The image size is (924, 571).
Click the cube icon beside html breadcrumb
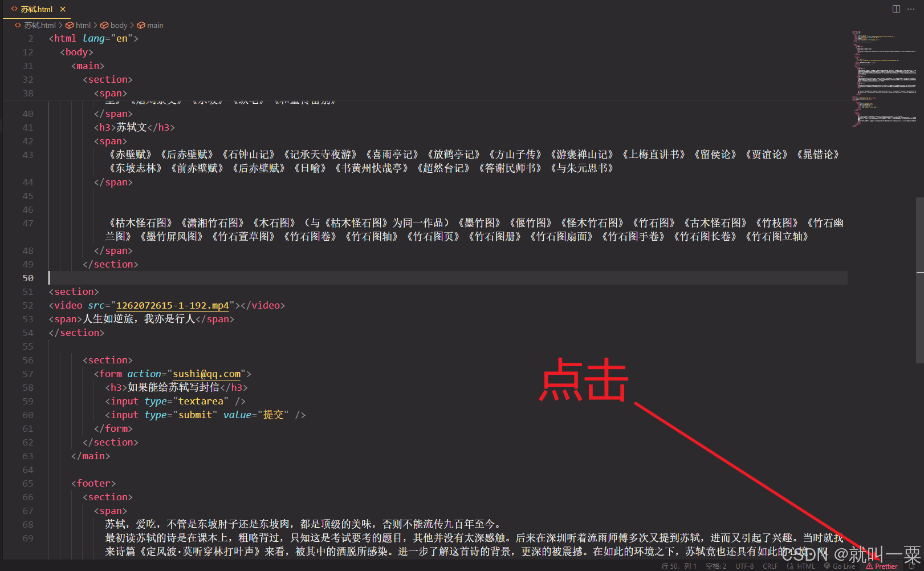coord(70,25)
